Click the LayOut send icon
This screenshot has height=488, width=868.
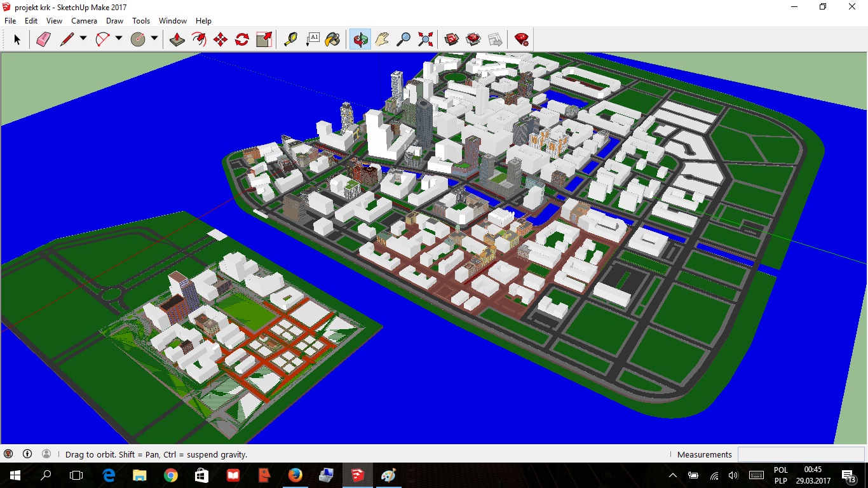[x=495, y=40]
